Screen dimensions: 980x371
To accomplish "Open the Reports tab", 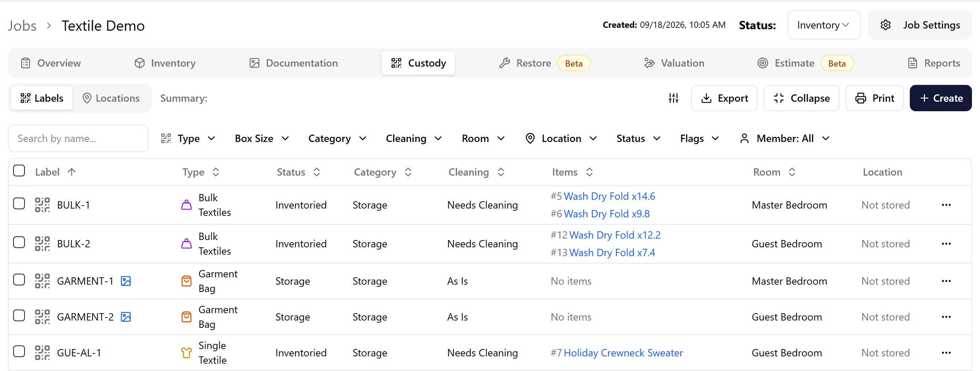I will click(x=934, y=63).
